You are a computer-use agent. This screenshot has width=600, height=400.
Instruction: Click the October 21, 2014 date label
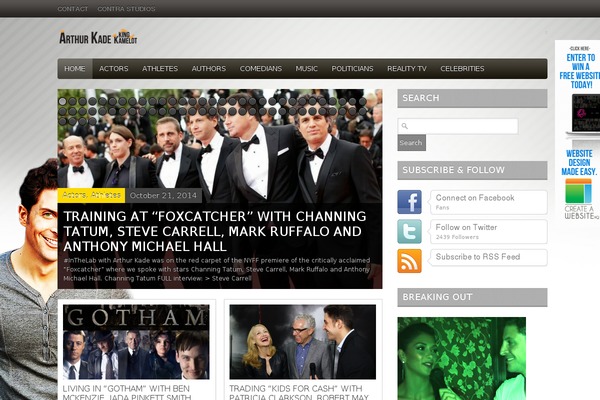coord(163,195)
